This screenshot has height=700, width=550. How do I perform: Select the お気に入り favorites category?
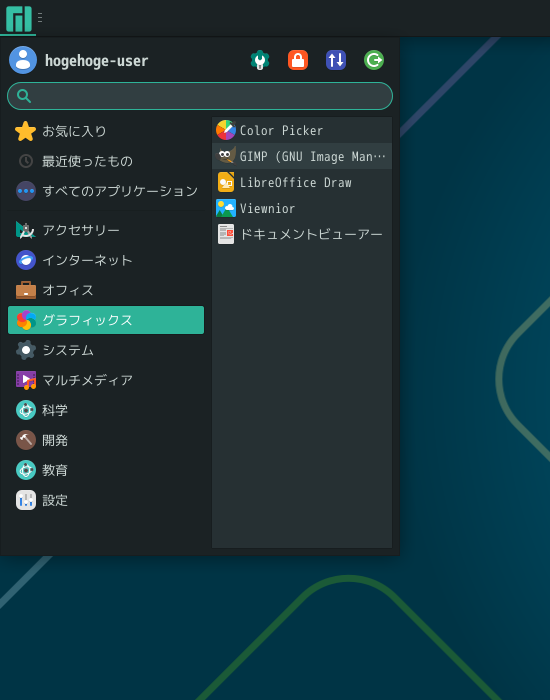(x=106, y=131)
